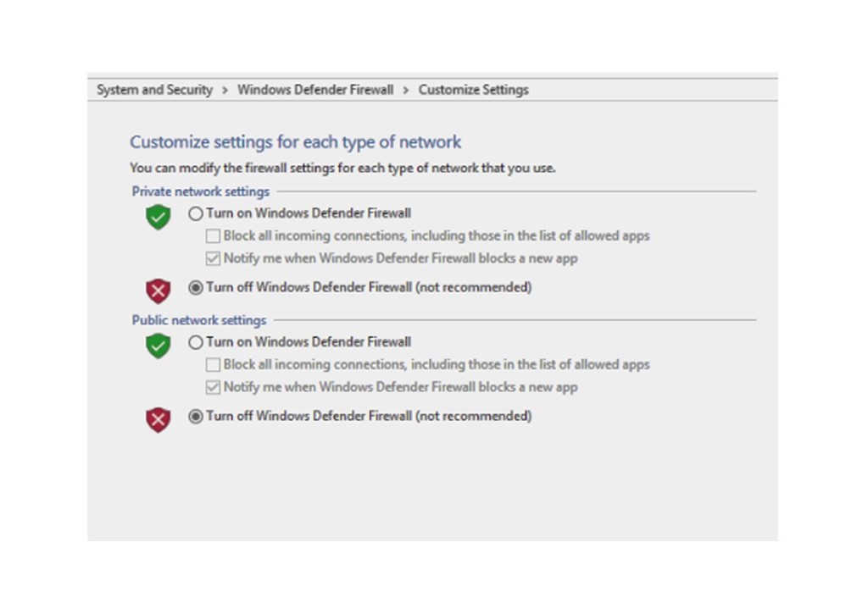Click the Public network settings section header
The width and height of the screenshot is (868, 609).
[x=198, y=320]
